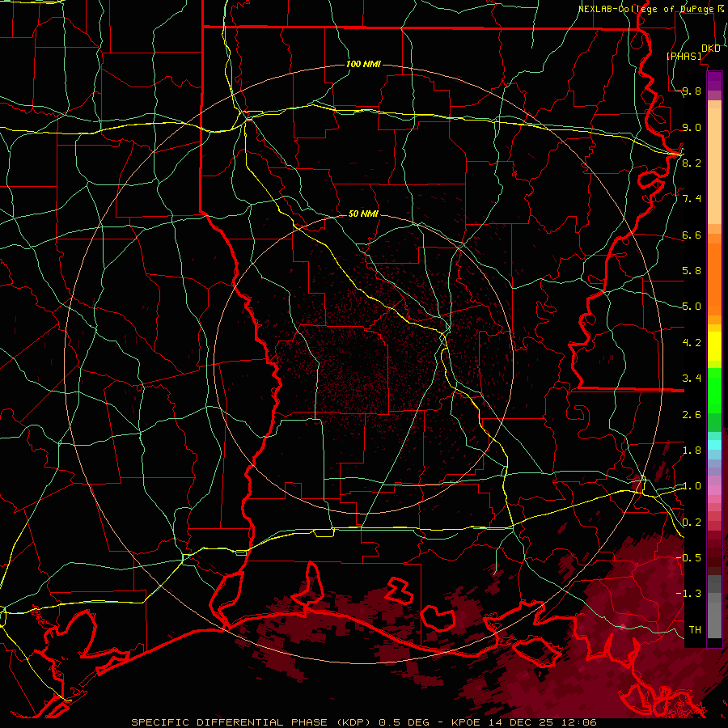Click the "50 NMI" range ring label
The image size is (728, 728).
(363, 214)
